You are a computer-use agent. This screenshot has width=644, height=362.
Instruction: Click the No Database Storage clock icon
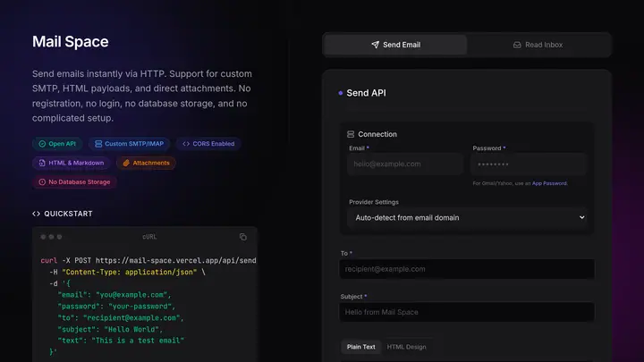coord(42,181)
